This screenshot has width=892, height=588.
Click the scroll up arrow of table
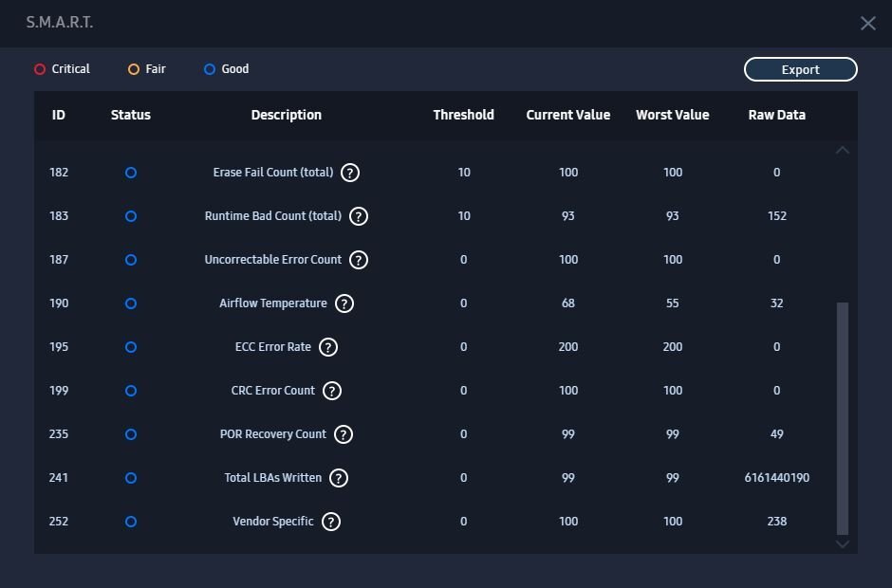pos(843,150)
